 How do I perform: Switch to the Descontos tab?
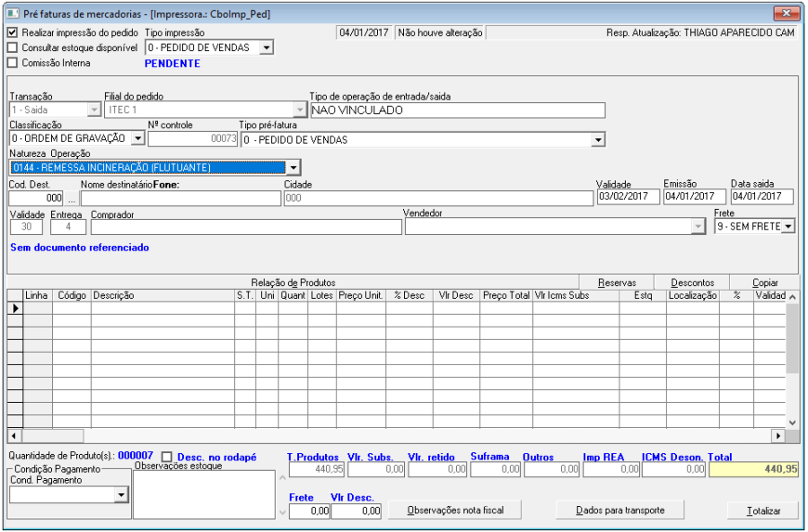point(692,283)
